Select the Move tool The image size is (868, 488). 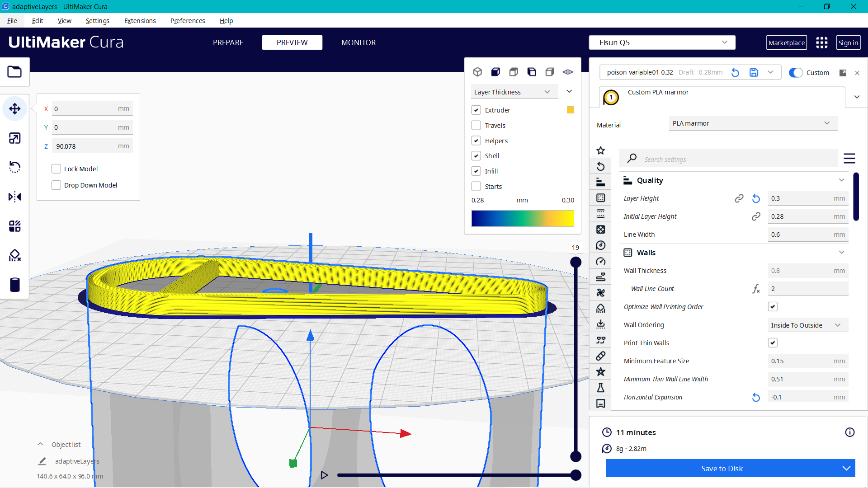(x=14, y=109)
